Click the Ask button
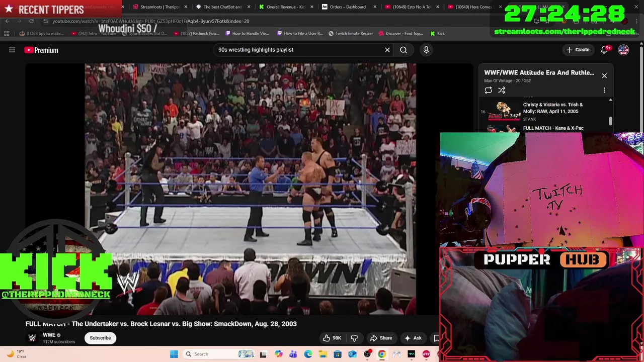 (x=413, y=338)
